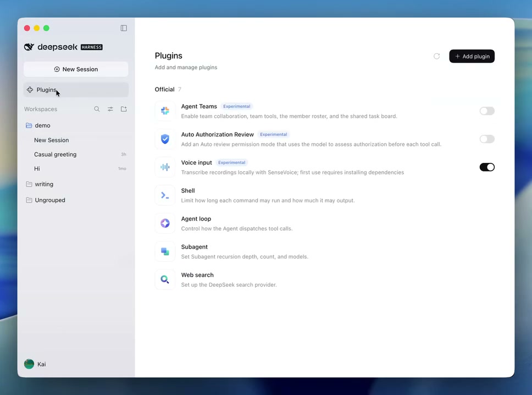This screenshot has height=395, width=532.
Task: Click the Workspaces section label
Action: point(41,109)
